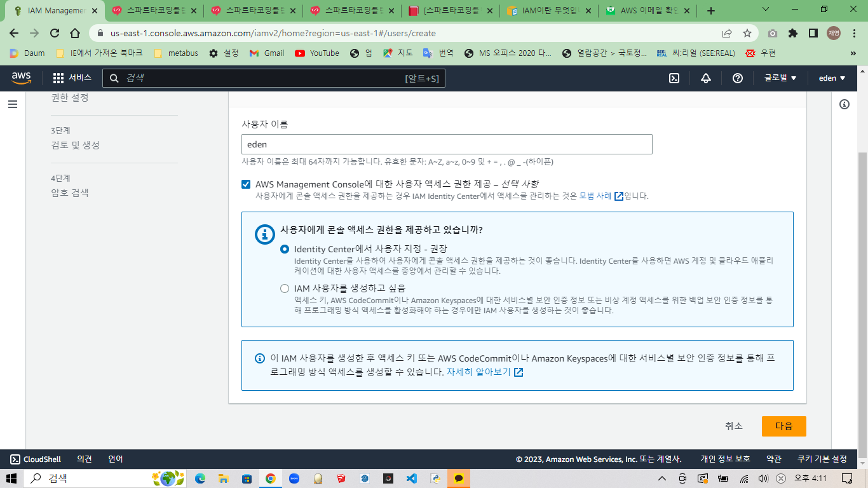The width and height of the screenshot is (868, 488).
Task: Click the 사용자 이름 input field
Action: point(447,144)
